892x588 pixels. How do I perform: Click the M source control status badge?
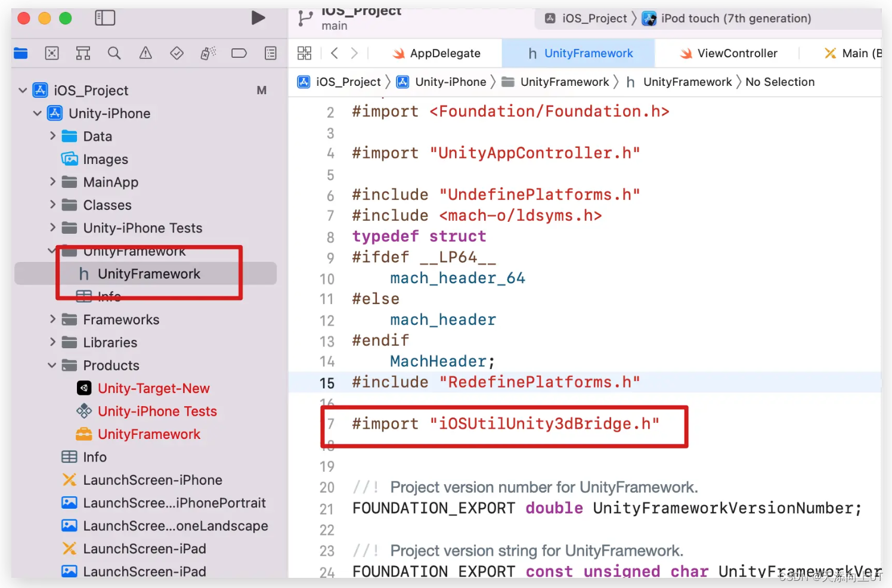[262, 90]
